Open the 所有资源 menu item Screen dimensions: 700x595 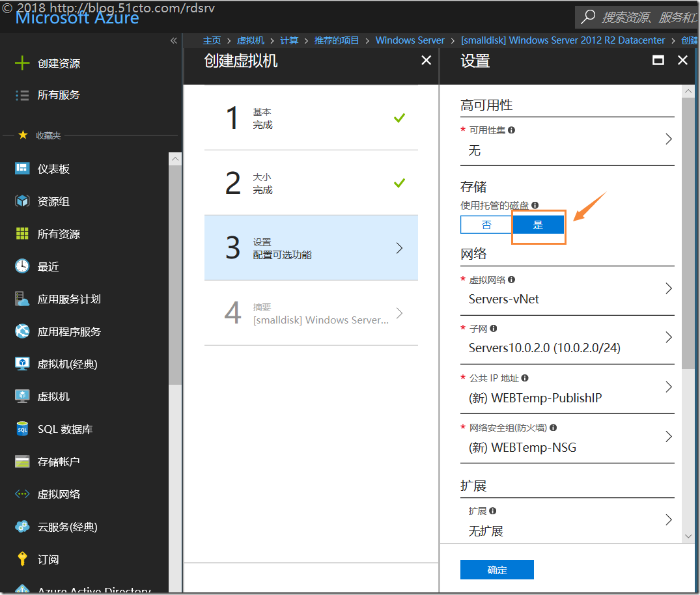(85, 234)
